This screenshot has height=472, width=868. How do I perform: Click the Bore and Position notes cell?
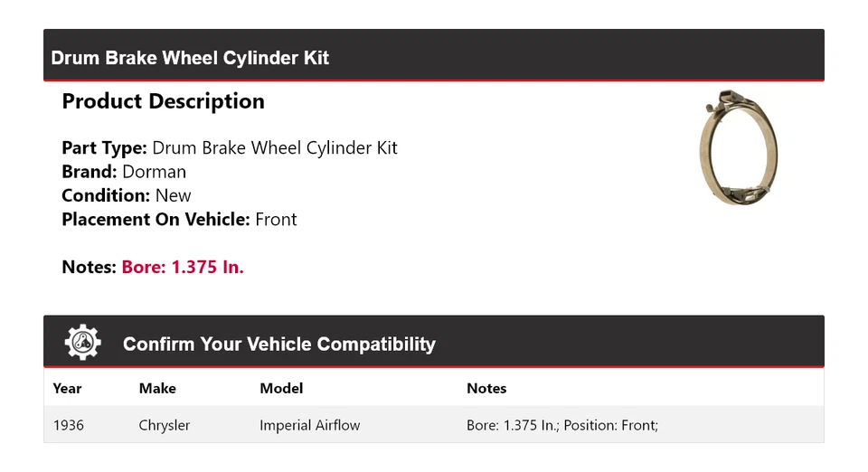tap(562, 425)
